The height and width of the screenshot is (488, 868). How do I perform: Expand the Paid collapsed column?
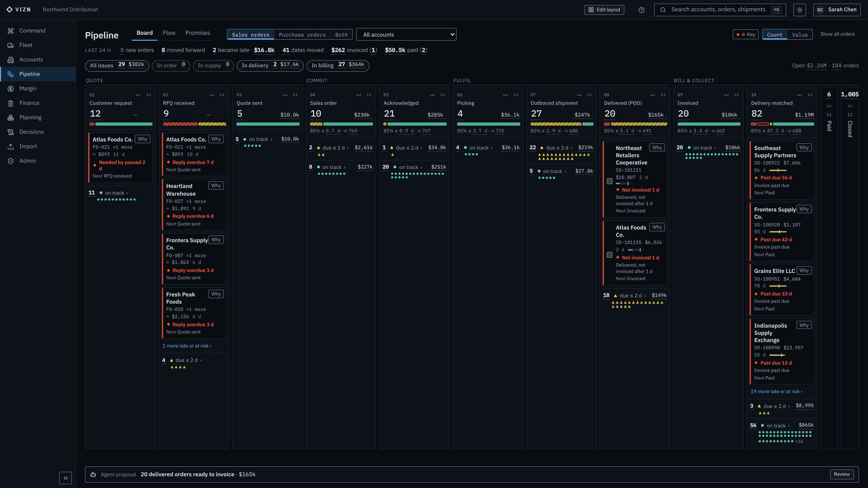point(829,106)
